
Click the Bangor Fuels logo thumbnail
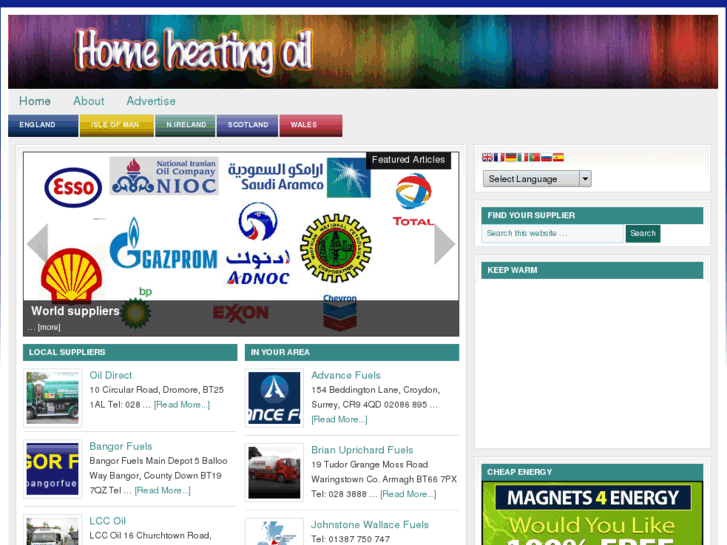click(x=52, y=468)
